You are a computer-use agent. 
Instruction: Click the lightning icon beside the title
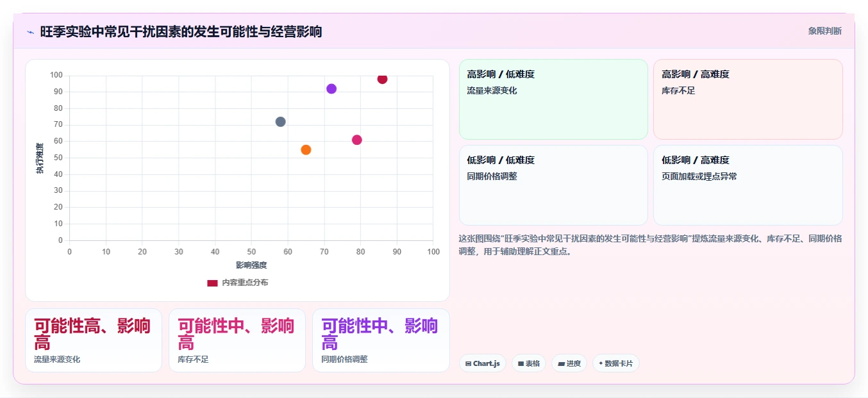pyautogui.click(x=30, y=31)
